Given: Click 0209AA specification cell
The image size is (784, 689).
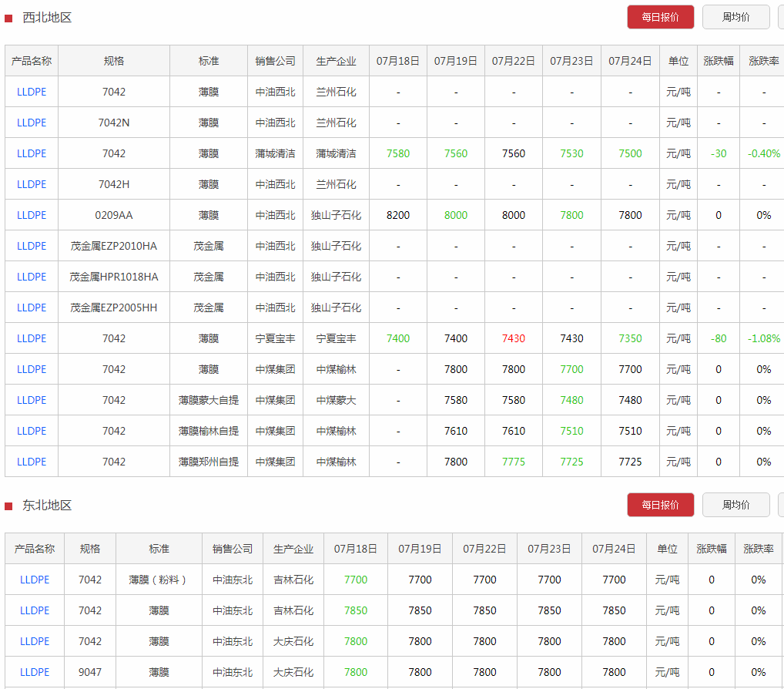Looking at the screenshot, I should click(114, 215).
